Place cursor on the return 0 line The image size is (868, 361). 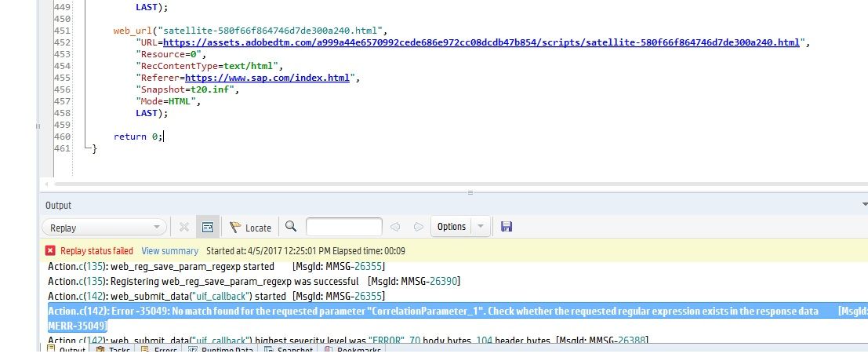click(x=138, y=137)
